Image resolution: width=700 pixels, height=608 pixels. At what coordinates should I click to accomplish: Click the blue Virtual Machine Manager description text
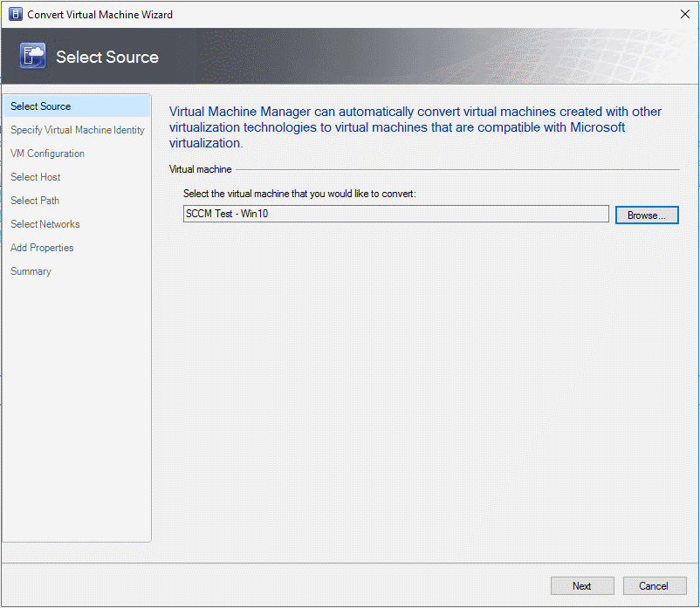(415, 127)
